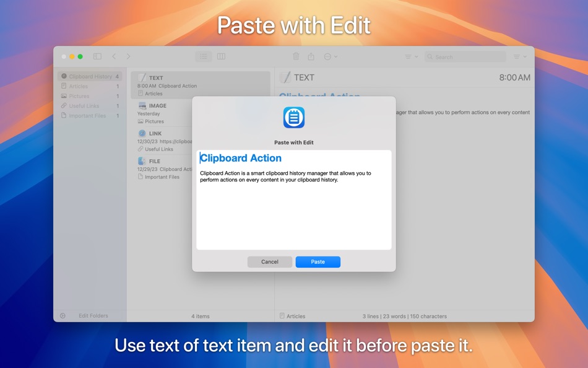This screenshot has width=588, height=368.
Task: Open the sort dropdown right of search
Action: coord(520,57)
